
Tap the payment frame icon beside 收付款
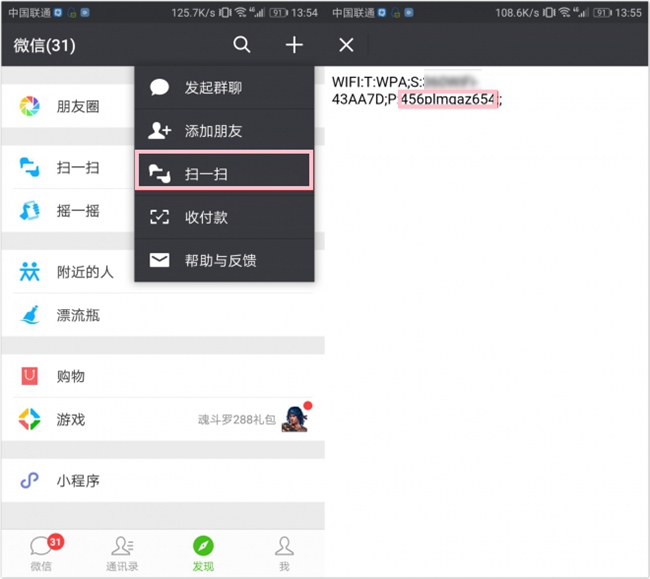tap(159, 217)
